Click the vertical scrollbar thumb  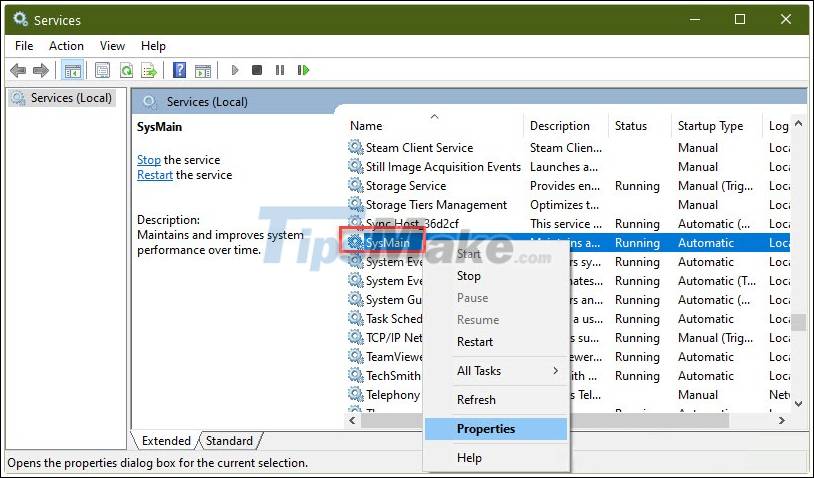(799, 322)
